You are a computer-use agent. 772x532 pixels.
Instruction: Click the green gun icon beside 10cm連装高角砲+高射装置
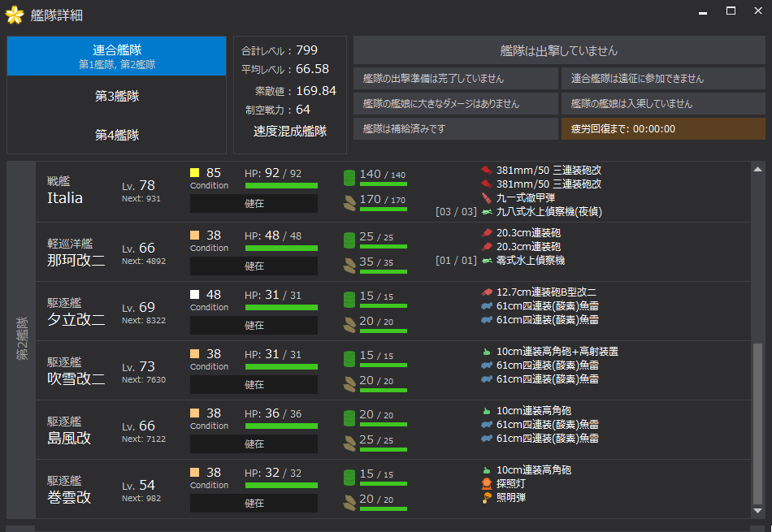486,352
